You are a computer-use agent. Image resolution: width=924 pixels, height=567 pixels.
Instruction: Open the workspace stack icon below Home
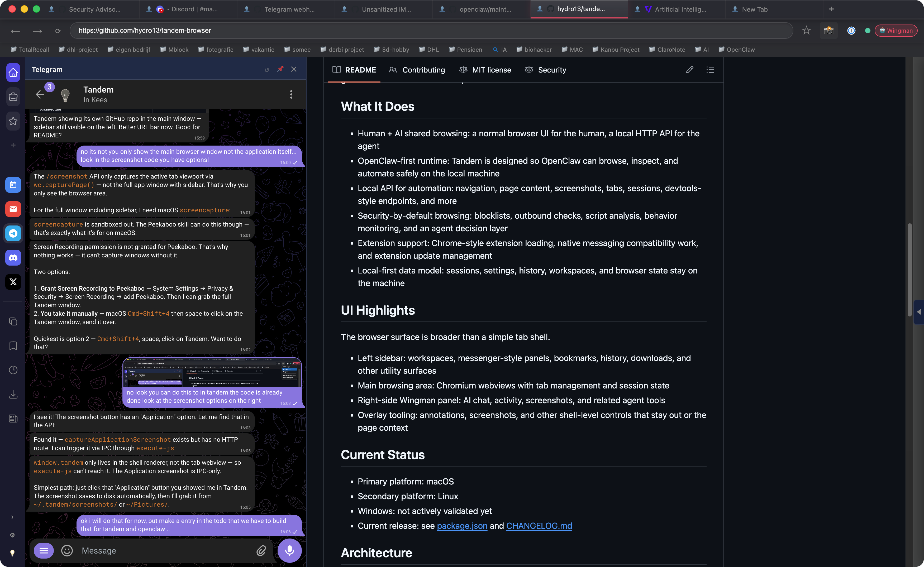click(13, 97)
